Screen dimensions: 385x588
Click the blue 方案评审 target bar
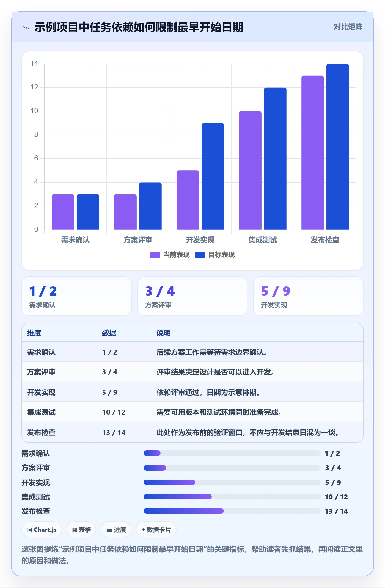coord(150,206)
